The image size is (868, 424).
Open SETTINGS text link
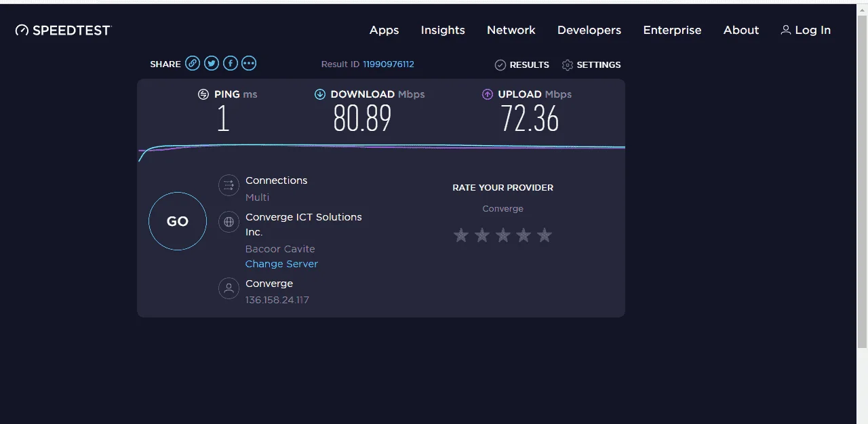(x=599, y=65)
